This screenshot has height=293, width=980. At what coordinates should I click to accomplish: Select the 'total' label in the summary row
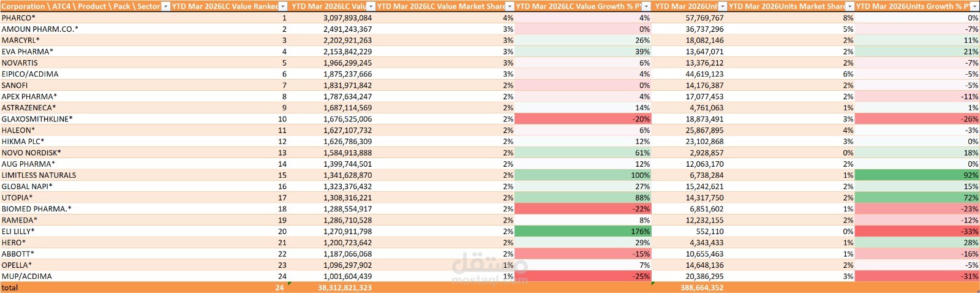10,287
